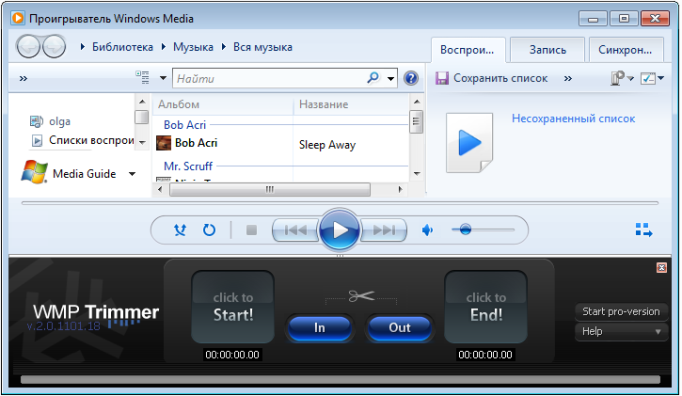Click the olga library icon
The width and height of the screenshot is (682, 396).
coord(37,121)
